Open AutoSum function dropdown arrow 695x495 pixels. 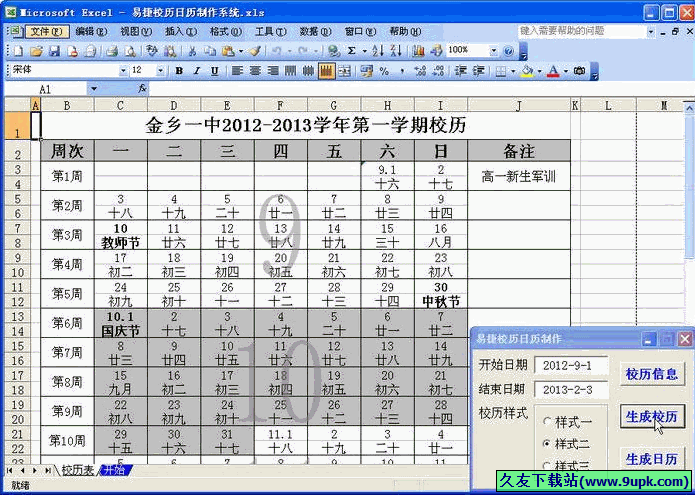point(364,51)
